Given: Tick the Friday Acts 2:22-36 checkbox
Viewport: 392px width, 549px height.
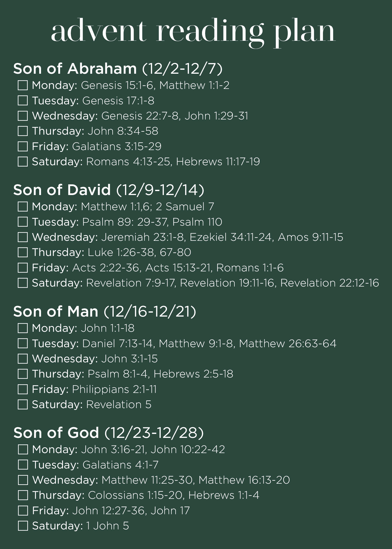Looking at the screenshot, I should pos(23,268).
